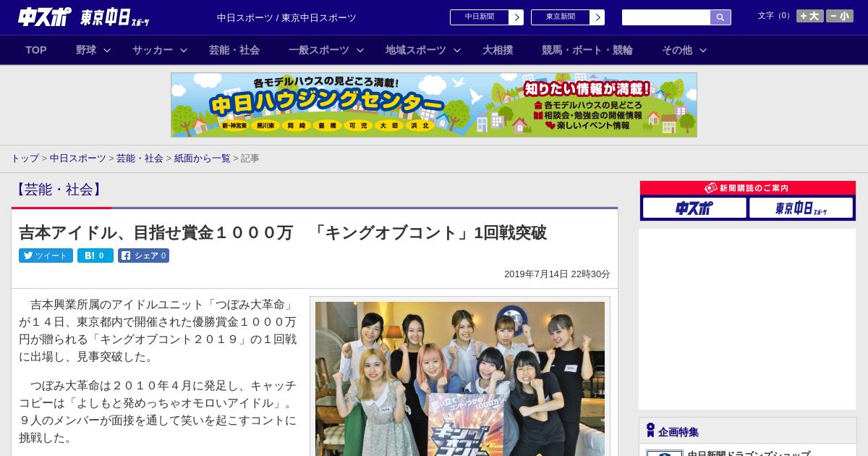Click the ドラゴンズショップ thumbnail in sidebar
This screenshot has height=456, width=868.
point(665,453)
